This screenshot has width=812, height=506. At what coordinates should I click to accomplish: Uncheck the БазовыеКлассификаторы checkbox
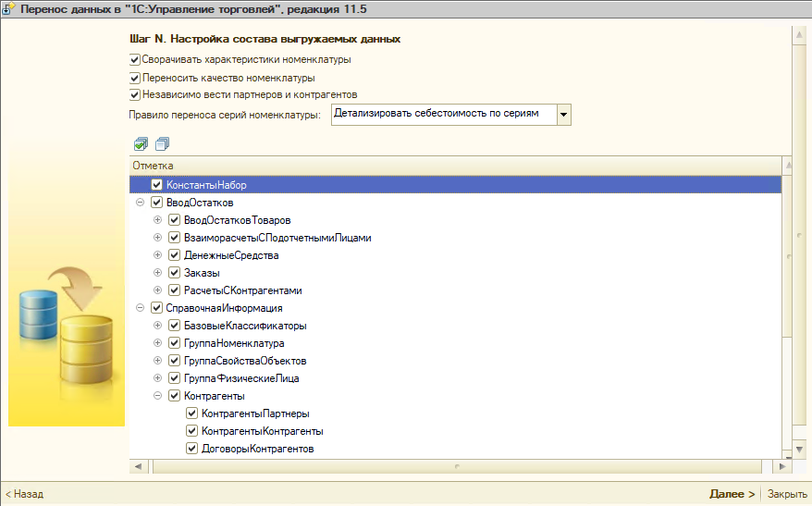175,326
